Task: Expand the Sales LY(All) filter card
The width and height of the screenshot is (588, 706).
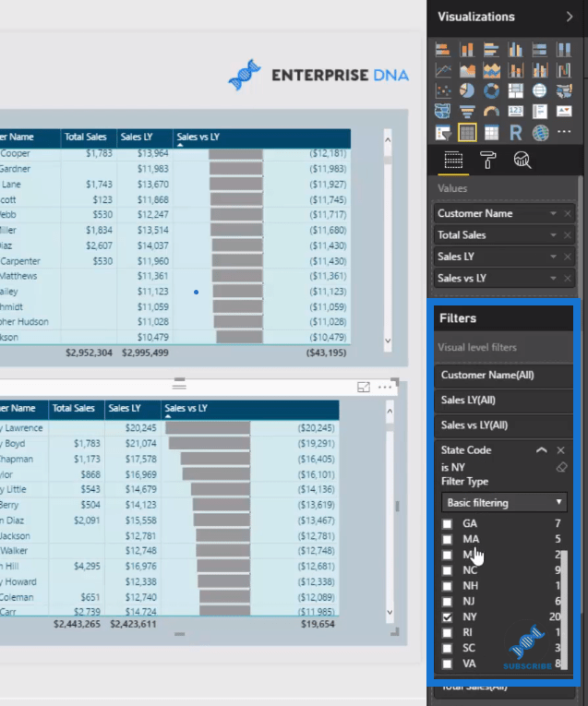Action: [503, 401]
